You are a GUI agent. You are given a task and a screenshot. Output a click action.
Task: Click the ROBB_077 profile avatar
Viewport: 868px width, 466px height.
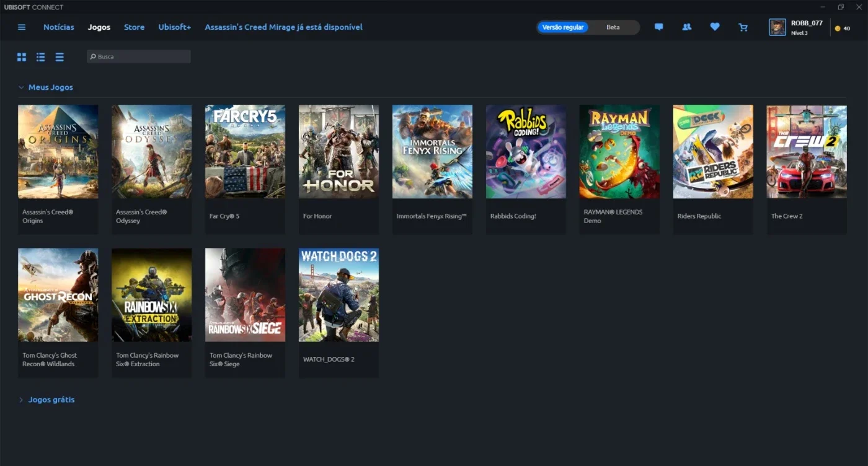pos(777,27)
